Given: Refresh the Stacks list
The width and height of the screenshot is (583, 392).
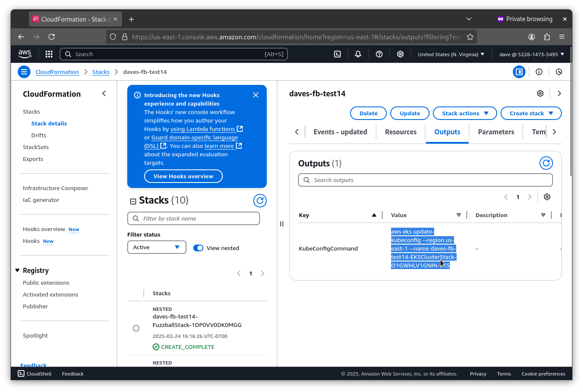Looking at the screenshot, I should coord(260,201).
